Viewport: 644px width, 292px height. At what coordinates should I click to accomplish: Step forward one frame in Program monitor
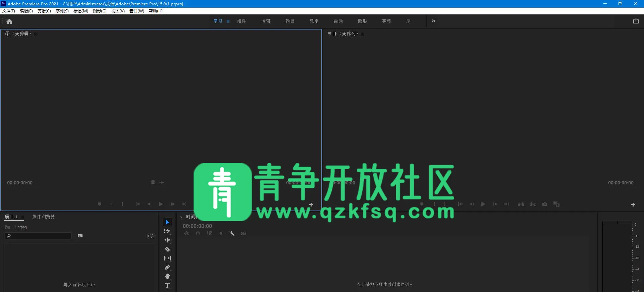click(x=495, y=204)
